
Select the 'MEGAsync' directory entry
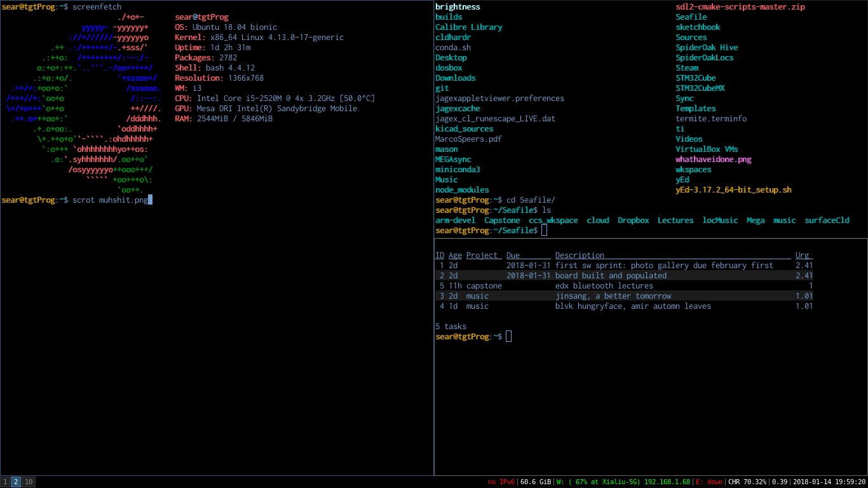coord(453,159)
